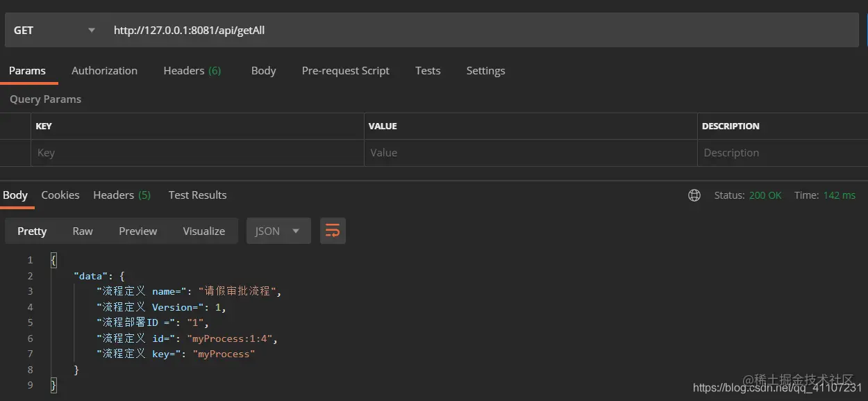Open the Settings tab
This screenshot has height=401, width=868.
click(x=485, y=70)
